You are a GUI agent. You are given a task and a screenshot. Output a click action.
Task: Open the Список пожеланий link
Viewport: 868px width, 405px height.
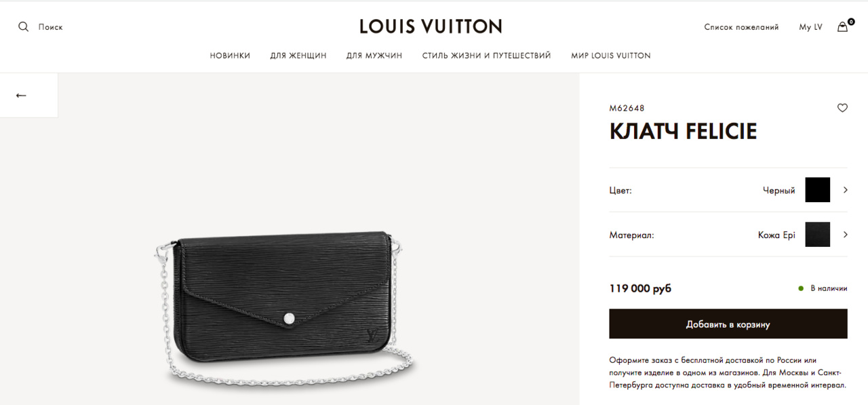tap(741, 27)
